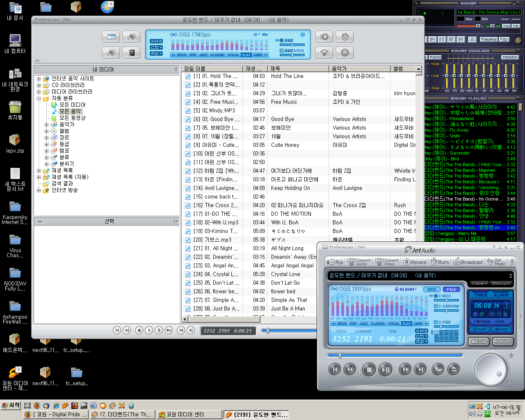
Task: Expand 미디어 라이브러리 tree node
Action: [39, 92]
